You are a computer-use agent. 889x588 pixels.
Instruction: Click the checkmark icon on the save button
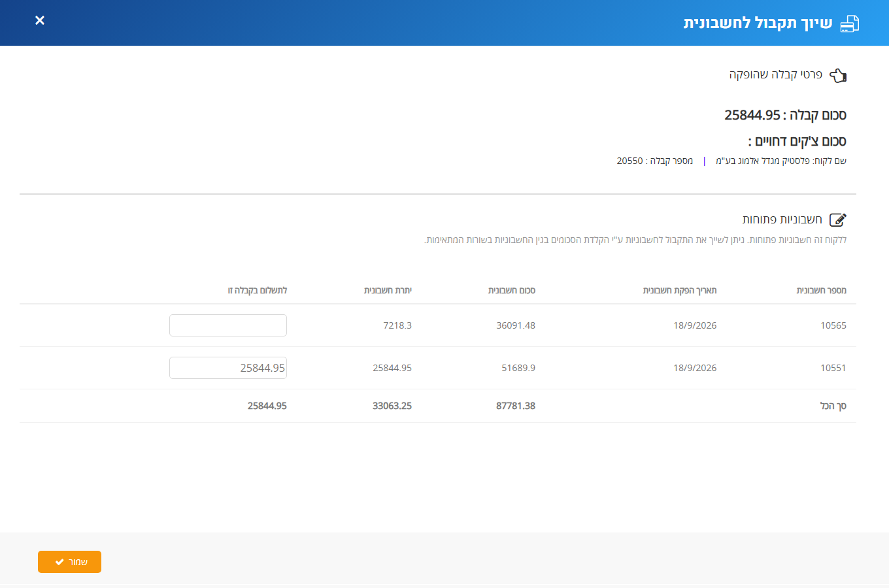pos(59,562)
